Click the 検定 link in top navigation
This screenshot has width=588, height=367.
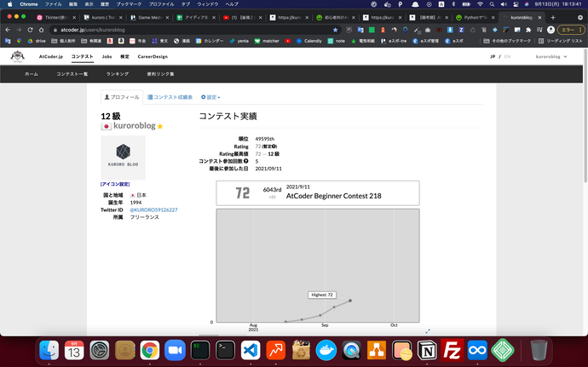point(125,56)
